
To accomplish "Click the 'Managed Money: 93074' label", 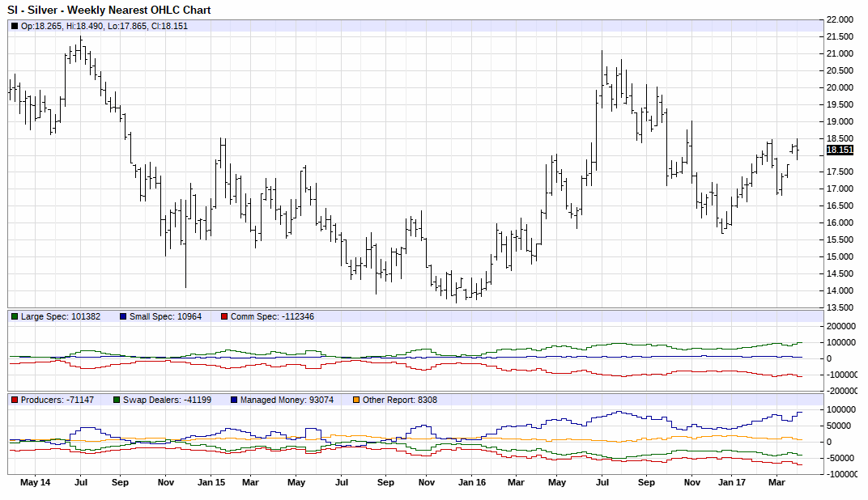I will point(287,400).
